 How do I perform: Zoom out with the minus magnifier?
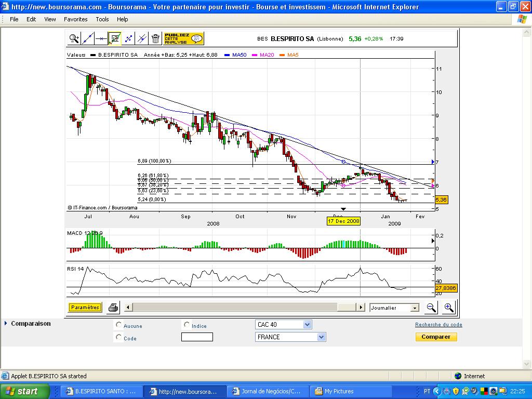[431, 308]
